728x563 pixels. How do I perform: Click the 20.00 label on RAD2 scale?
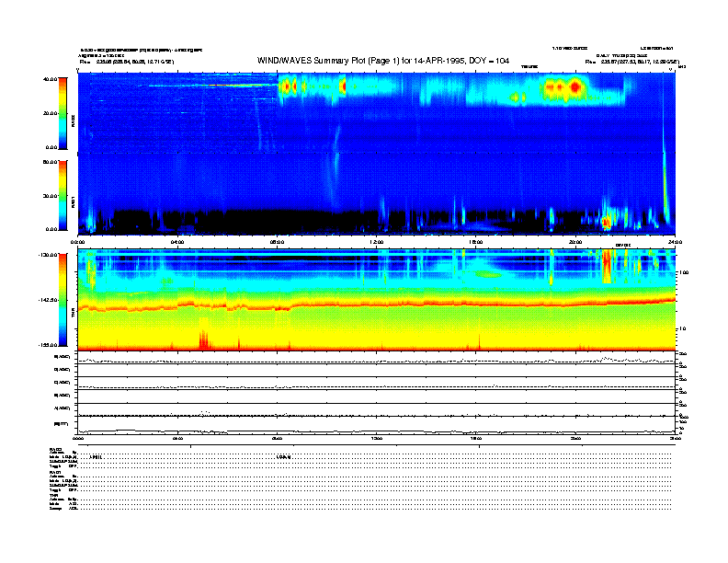click(x=51, y=113)
